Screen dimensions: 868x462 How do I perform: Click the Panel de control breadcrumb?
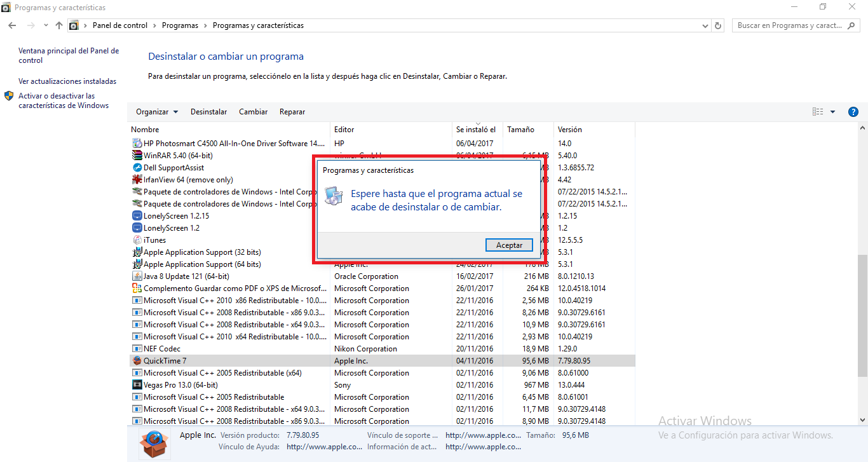[x=120, y=25]
